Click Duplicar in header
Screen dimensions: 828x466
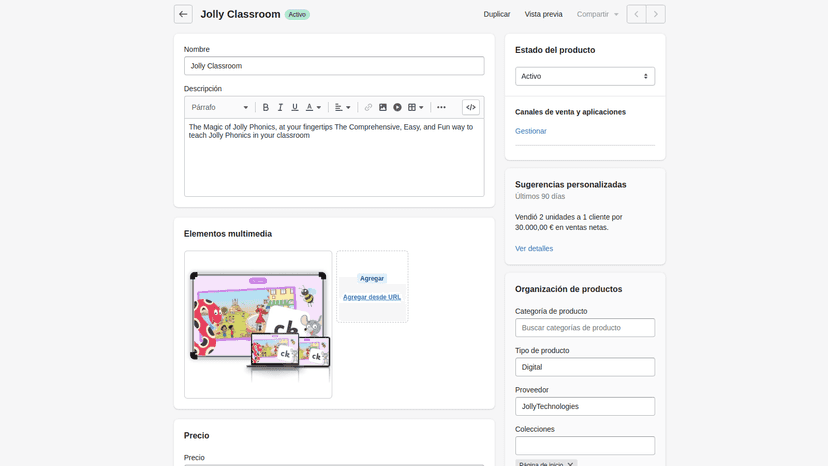pyautogui.click(x=497, y=14)
